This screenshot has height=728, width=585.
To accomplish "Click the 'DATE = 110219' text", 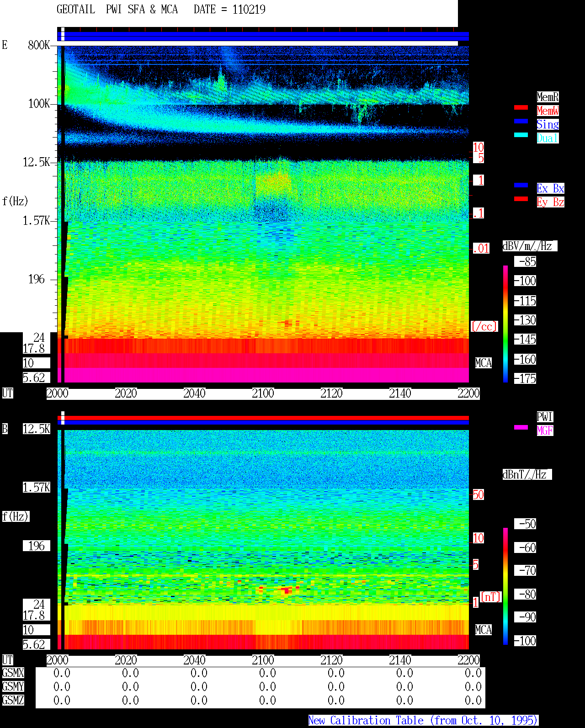I will point(229,9).
